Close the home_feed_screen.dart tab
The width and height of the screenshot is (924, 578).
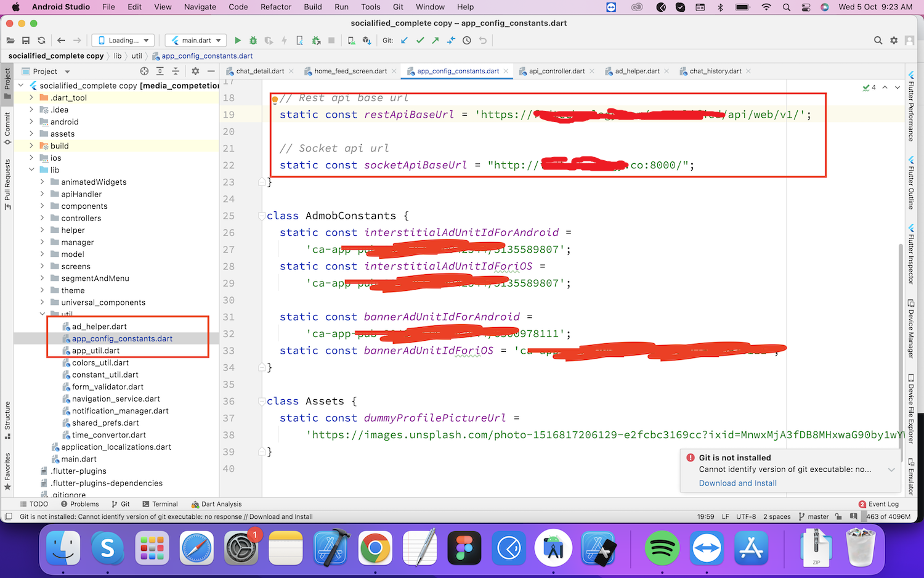[393, 71]
